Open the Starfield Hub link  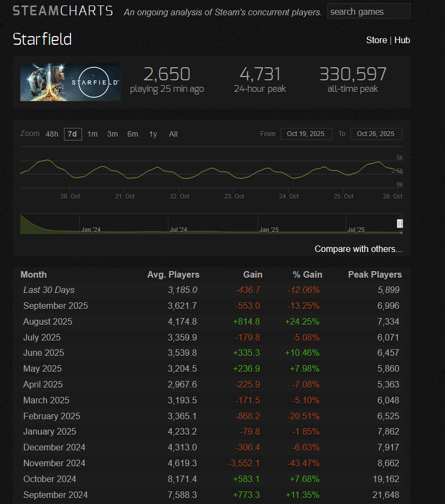pyautogui.click(x=402, y=40)
